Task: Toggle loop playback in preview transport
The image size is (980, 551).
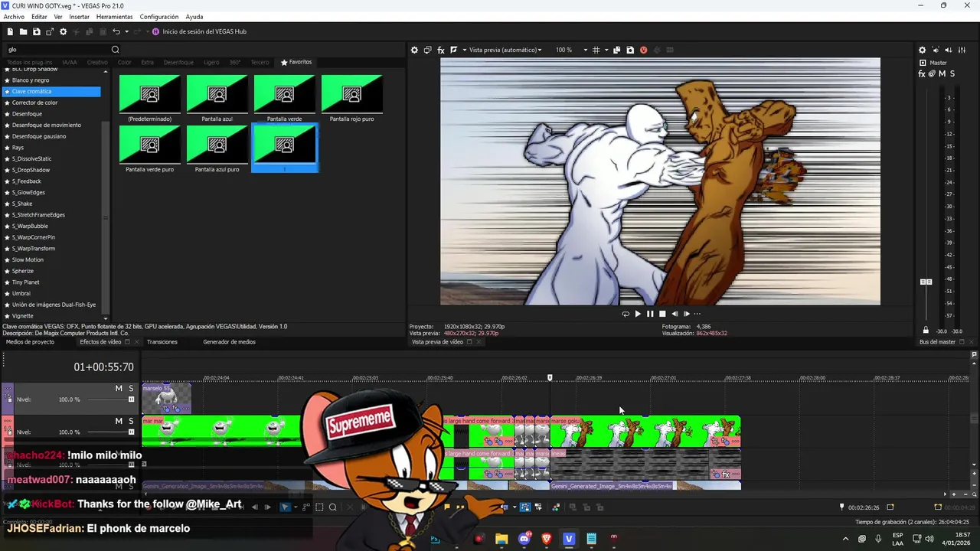Action: pos(626,314)
